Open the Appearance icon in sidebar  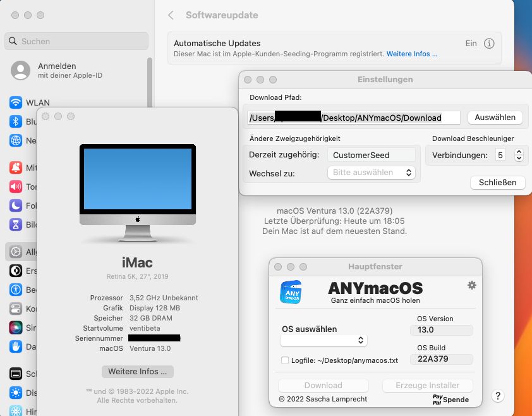click(16, 271)
